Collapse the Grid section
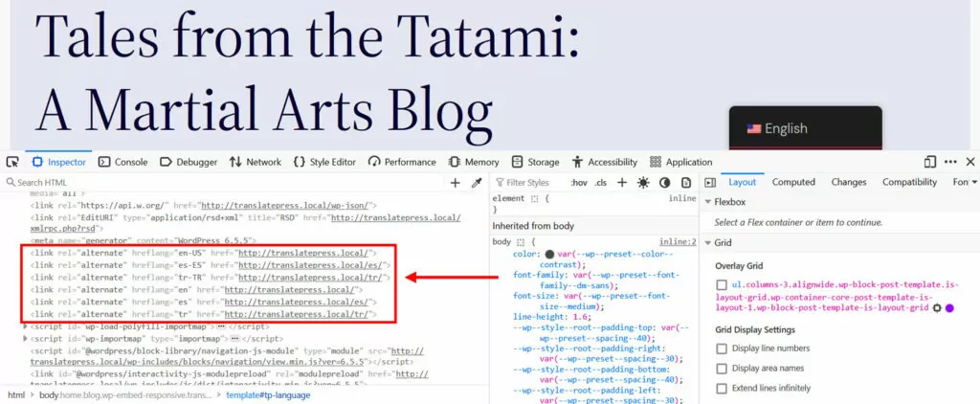 [x=708, y=242]
